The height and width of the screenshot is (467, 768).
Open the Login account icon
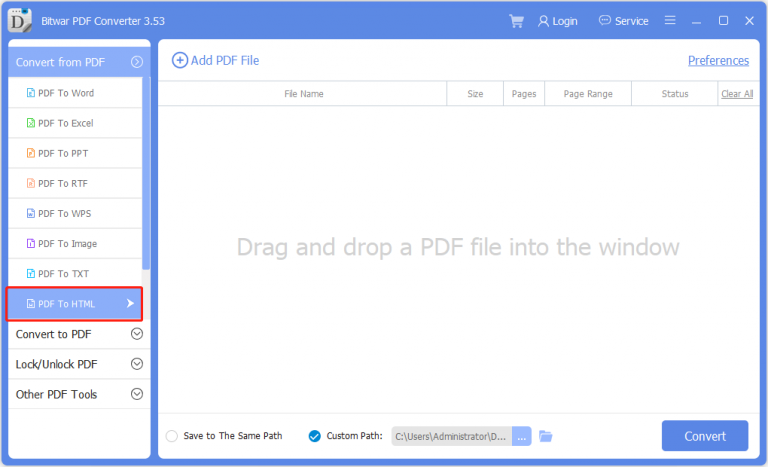click(544, 21)
